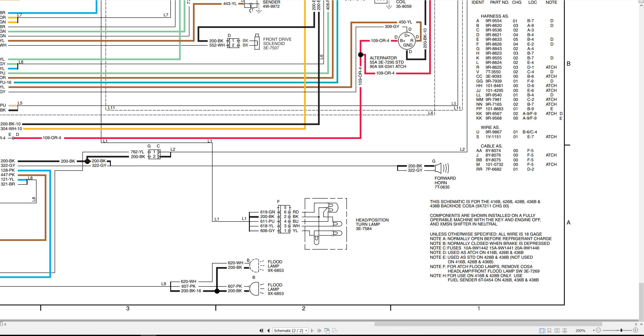The height and width of the screenshot is (336, 644).
Task: Select single page view layout
Action: pos(542,330)
